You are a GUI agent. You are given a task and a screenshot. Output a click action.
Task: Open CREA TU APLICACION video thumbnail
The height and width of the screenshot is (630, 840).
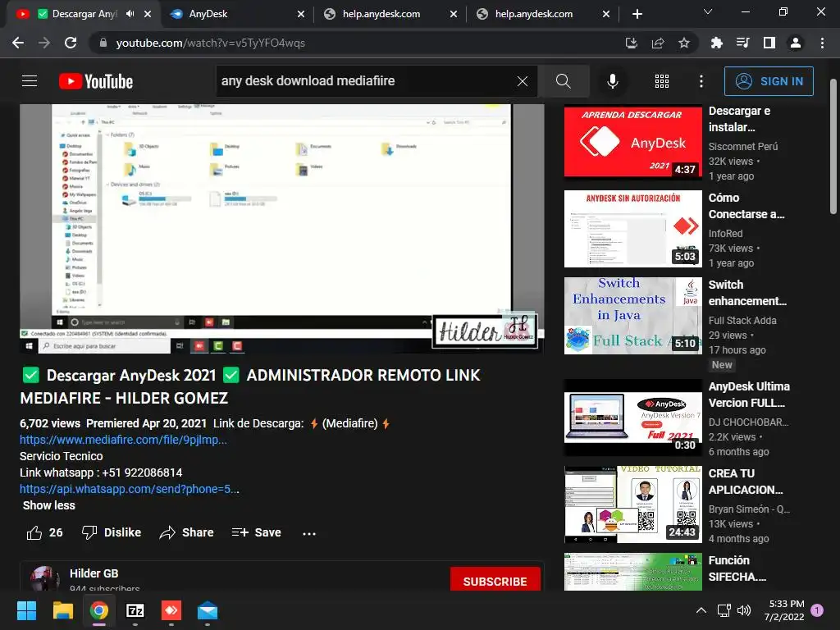pos(632,504)
